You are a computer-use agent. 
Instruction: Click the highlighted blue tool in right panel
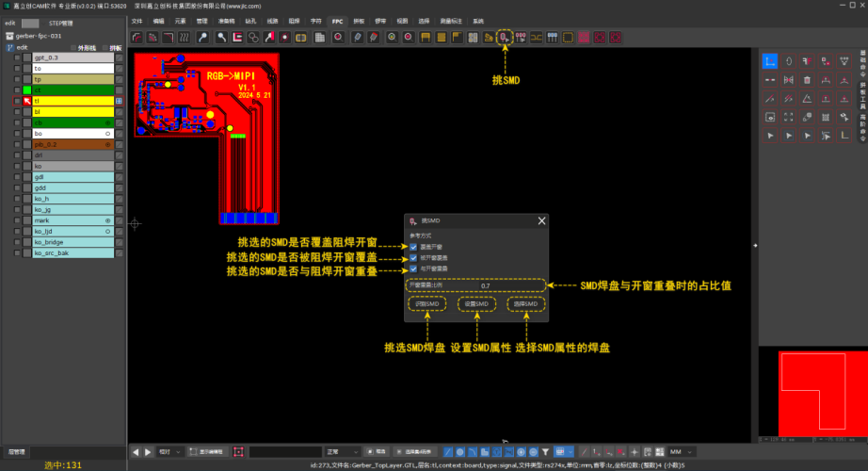pyautogui.click(x=770, y=61)
